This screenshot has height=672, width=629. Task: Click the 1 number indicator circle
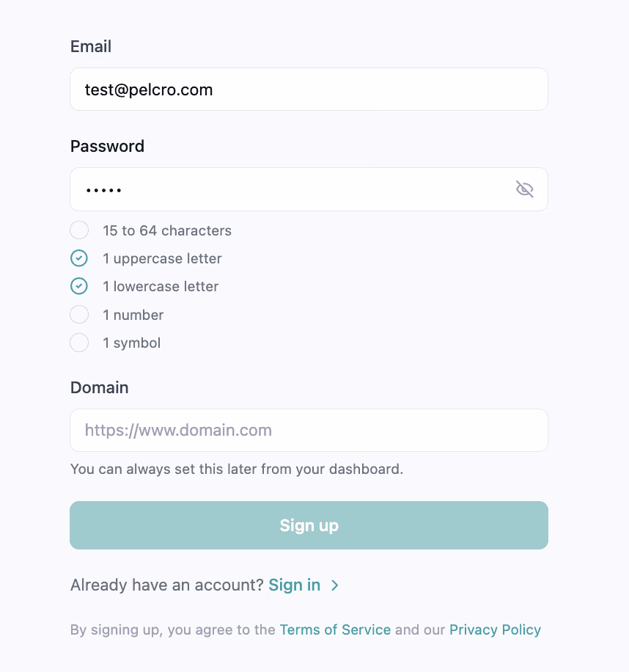pos(79,315)
